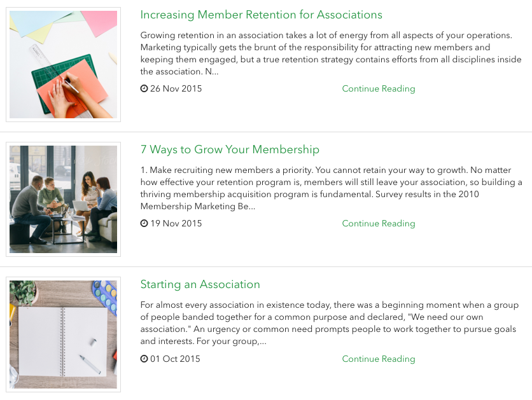Continue Reading the Starting an Association article

[x=378, y=359]
